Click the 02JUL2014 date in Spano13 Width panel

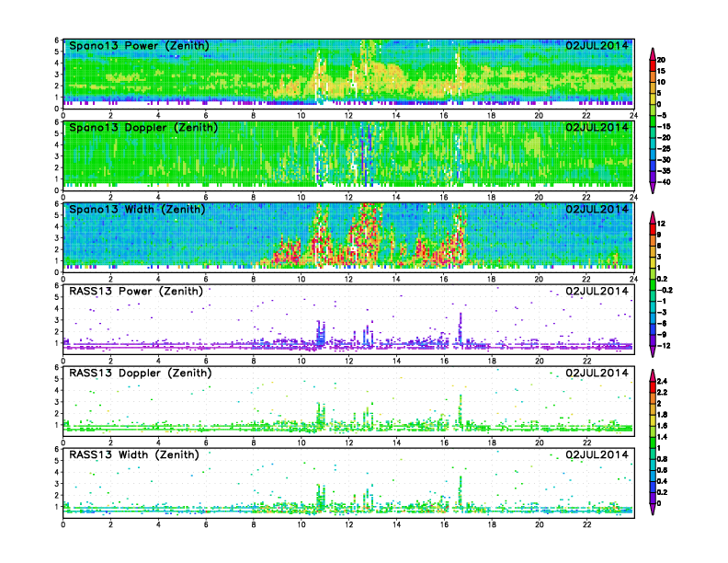coord(597,210)
